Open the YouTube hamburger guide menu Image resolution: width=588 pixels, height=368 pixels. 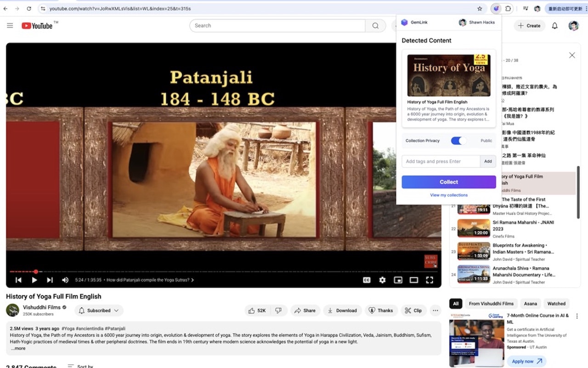tap(10, 26)
